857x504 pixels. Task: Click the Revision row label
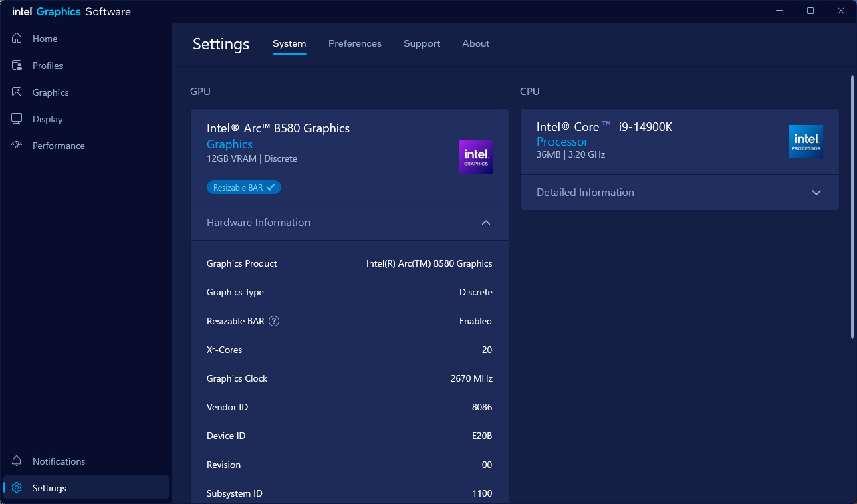[223, 465]
